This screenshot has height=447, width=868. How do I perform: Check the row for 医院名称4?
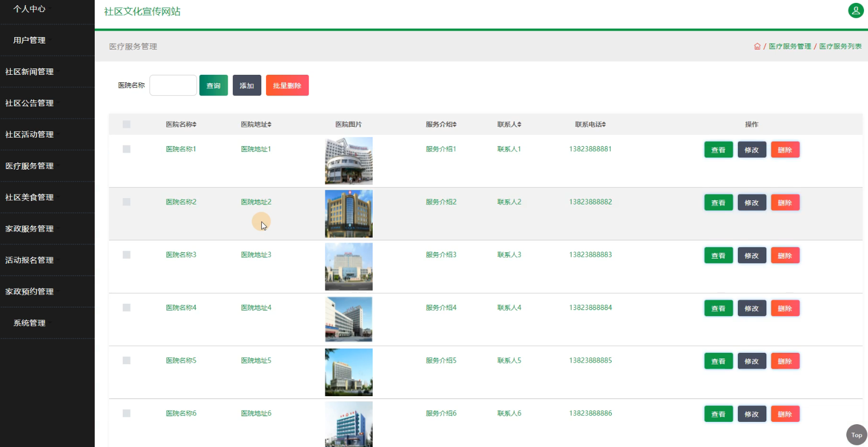pyautogui.click(x=127, y=308)
